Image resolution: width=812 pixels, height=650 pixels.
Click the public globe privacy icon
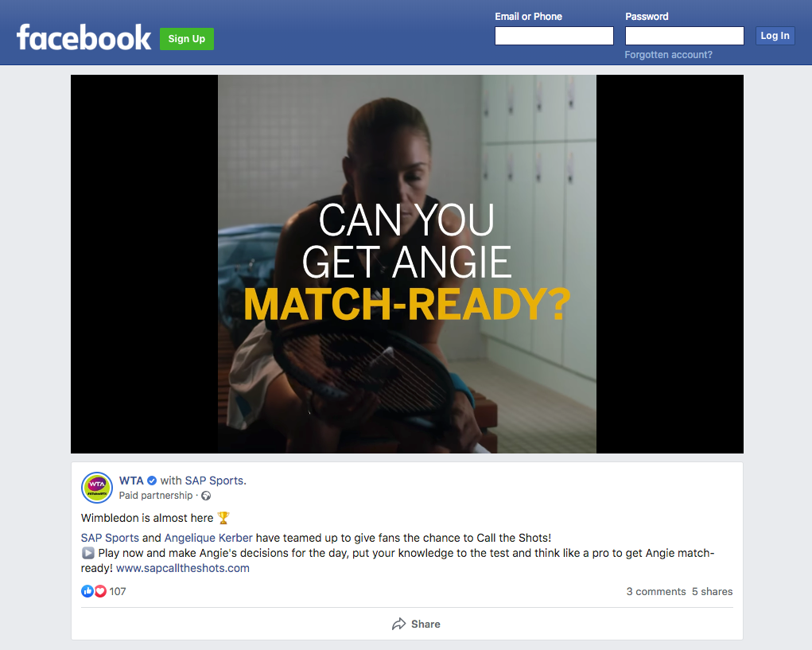(206, 496)
